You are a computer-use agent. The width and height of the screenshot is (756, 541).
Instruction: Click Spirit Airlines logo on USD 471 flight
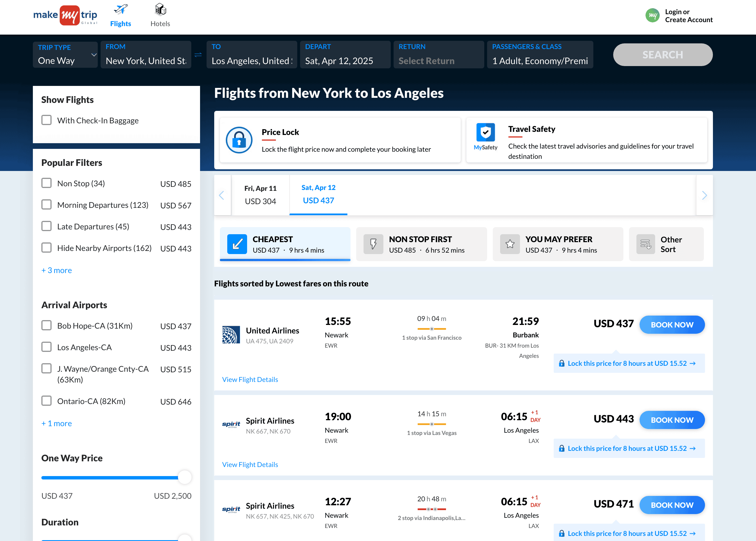pos(231,510)
